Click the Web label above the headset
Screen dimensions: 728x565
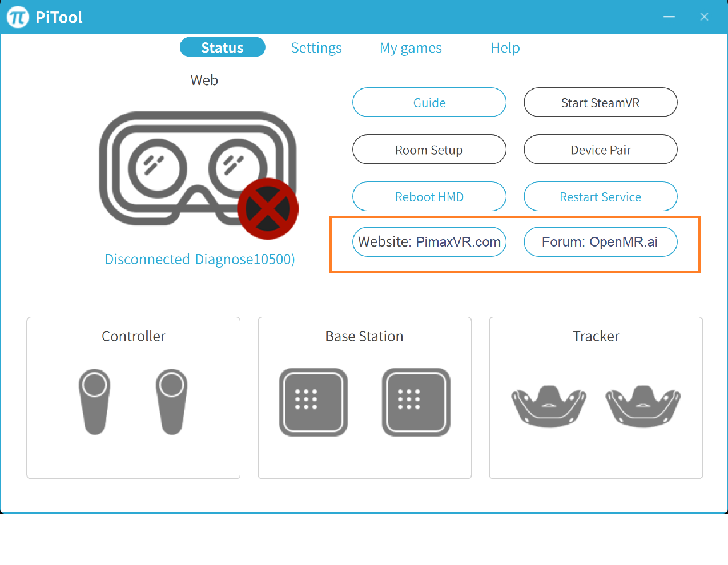pyautogui.click(x=204, y=80)
